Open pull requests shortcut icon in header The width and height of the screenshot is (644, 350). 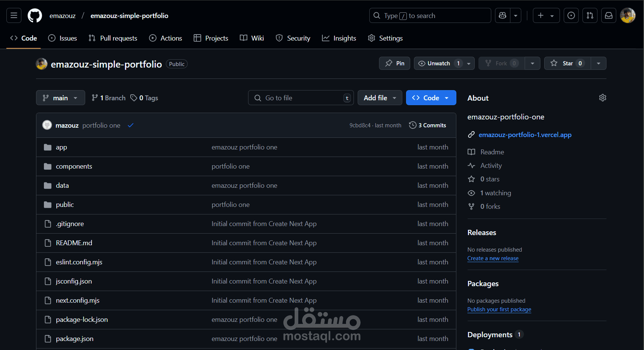(590, 15)
